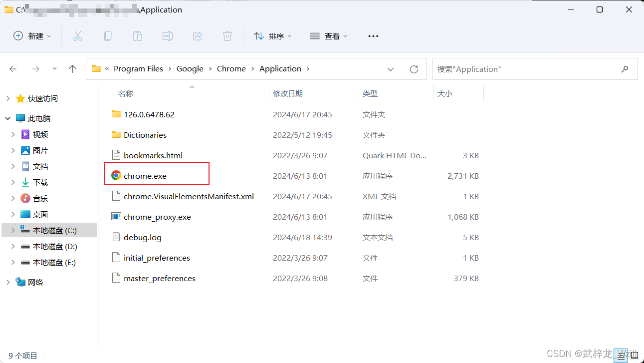Open recent locations chevron dropdown
644x363 pixels.
click(54, 69)
